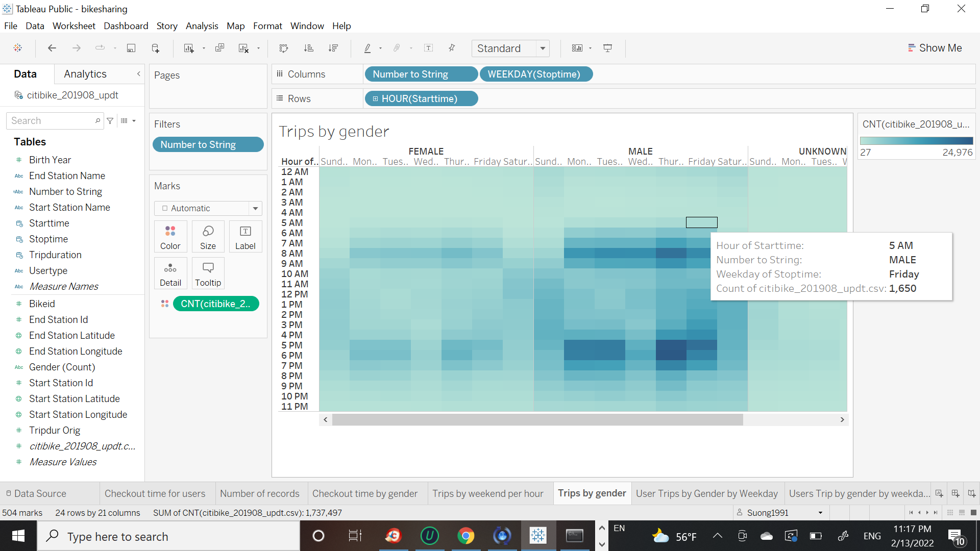The height and width of the screenshot is (551, 980).
Task: Toggle the pin axes toolbar button
Action: click(x=452, y=48)
